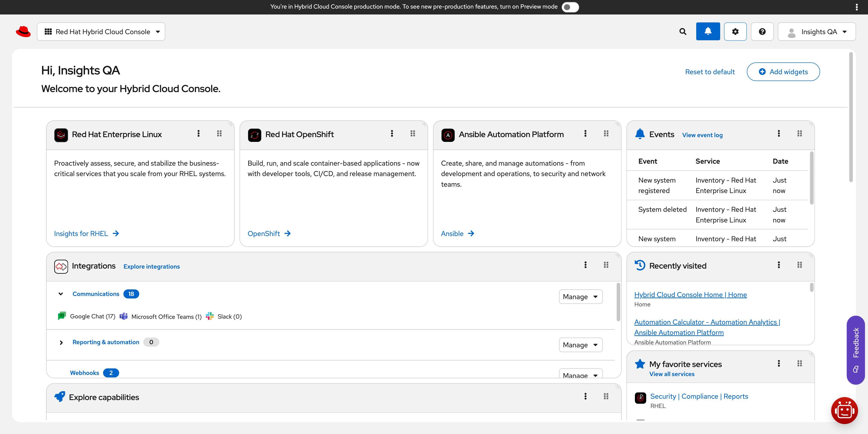Open the Events widget options menu

pos(779,133)
